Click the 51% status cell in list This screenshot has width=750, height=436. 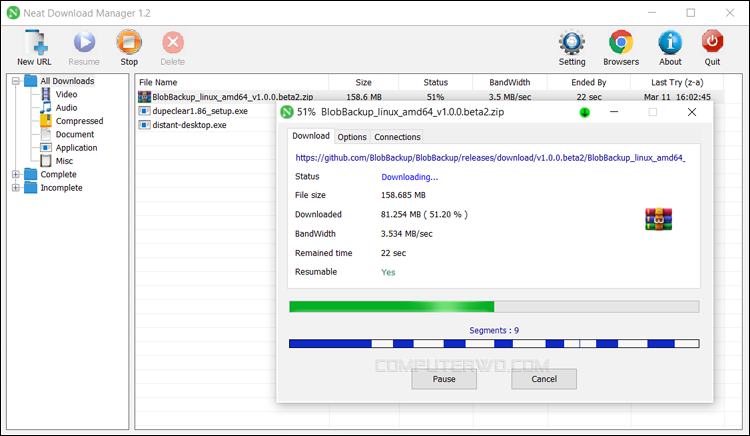pos(435,97)
